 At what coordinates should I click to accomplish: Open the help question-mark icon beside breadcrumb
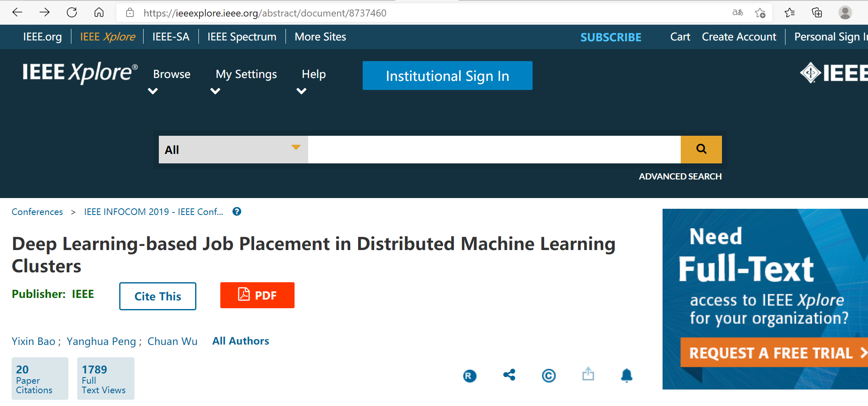pyautogui.click(x=237, y=212)
